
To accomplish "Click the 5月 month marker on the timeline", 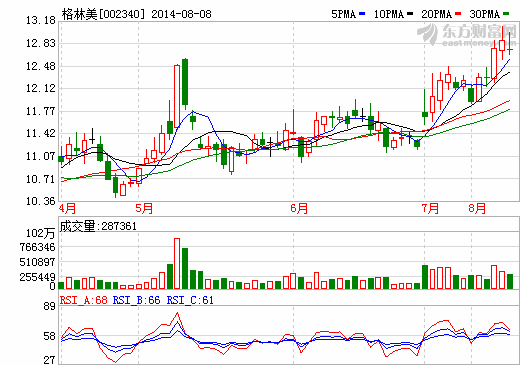I will (x=144, y=208).
